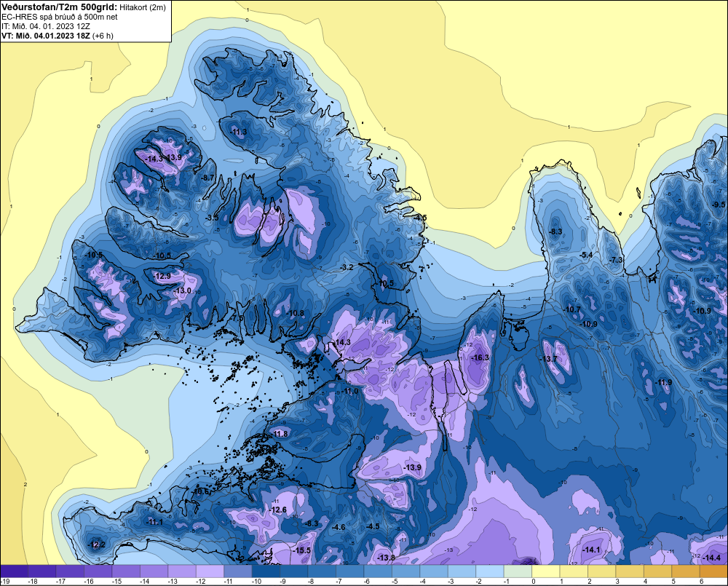
Task: Select legend swatch between -1 and 0
Action: (x=518, y=571)
